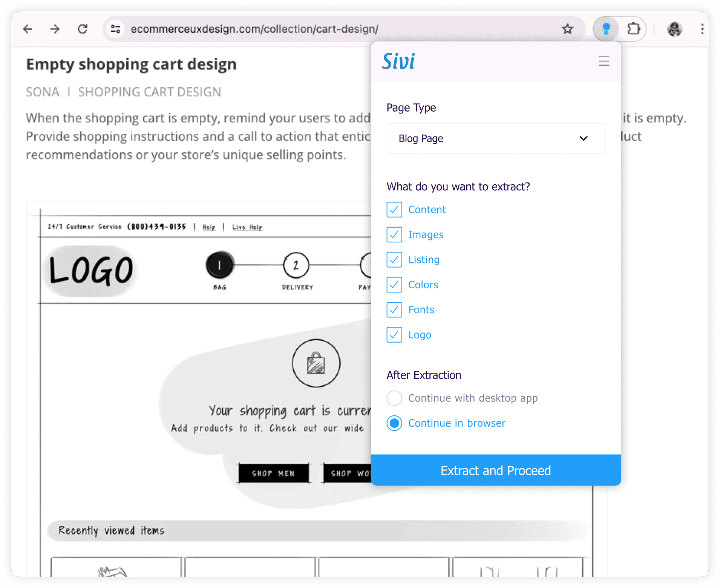Uncheck the Content checkbox

(394, 210)
